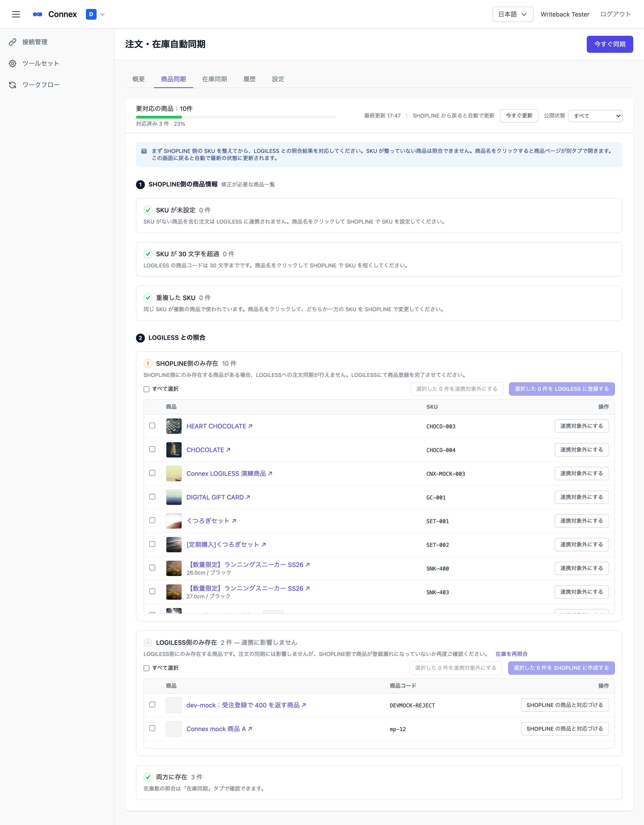Open the くつろぎセット SET-001 product link
644x825 pixels.
(x=211, y=521)
